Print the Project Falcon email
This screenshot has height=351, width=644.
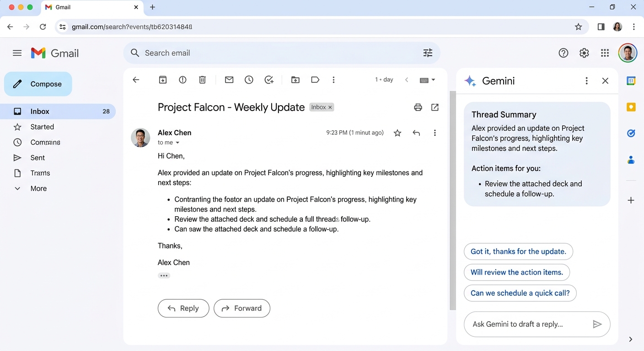pos(418,107)
